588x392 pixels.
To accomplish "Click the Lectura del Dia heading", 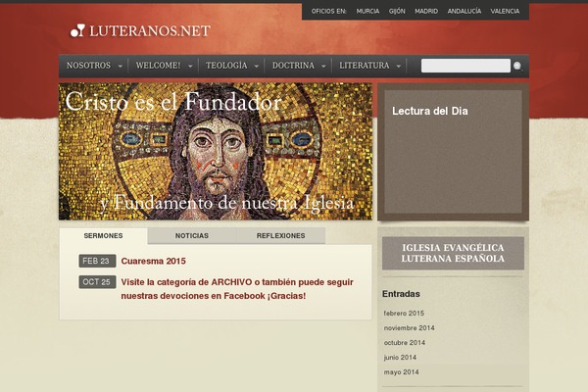I will point(430,111).
